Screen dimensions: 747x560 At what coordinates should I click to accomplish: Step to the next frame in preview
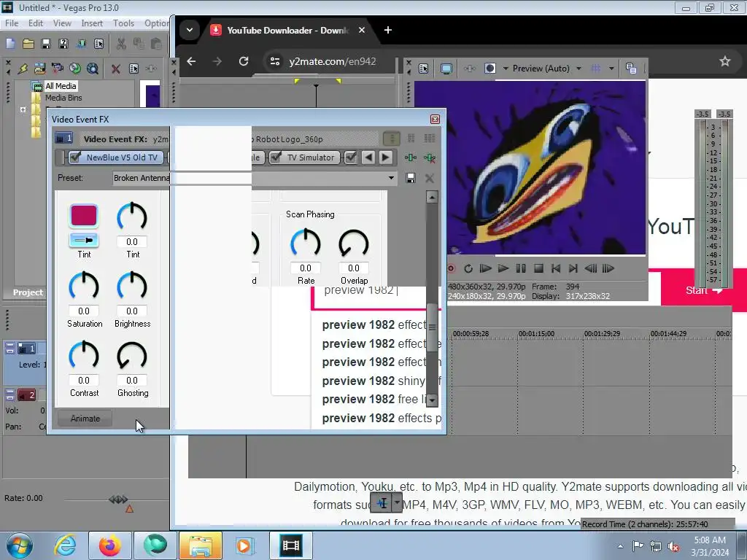[x=608, y=268]
